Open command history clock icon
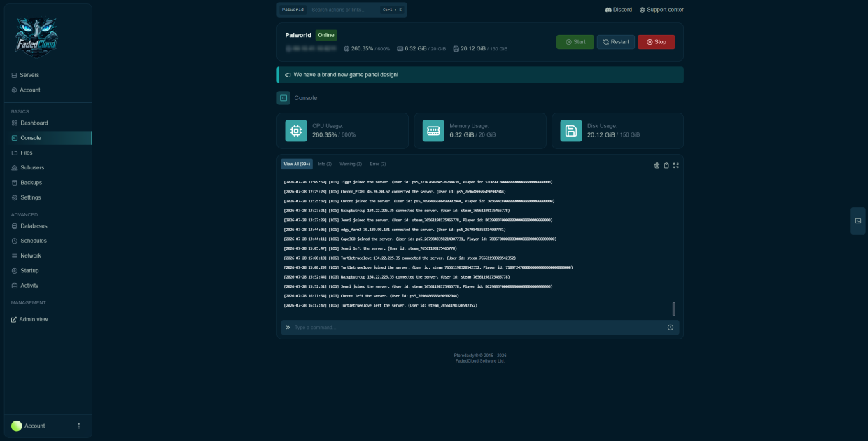 pos(671,328)
